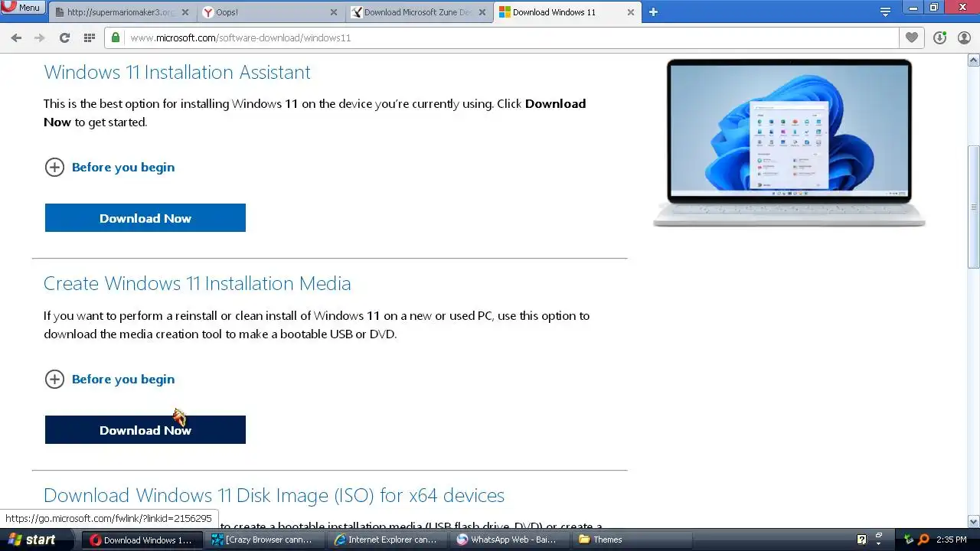Click the Windows 11 laptop image
The height and width of the screenshot is (551, 980).
(x=789, y=143)
